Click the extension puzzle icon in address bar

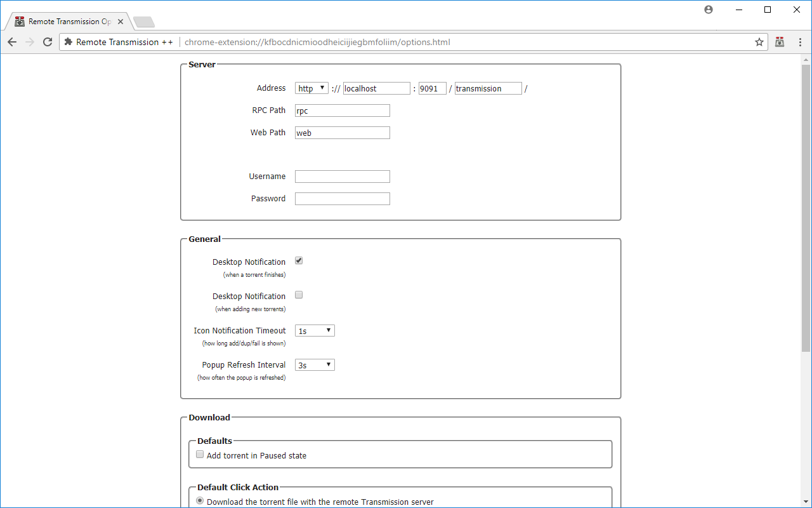pos(69,42)
